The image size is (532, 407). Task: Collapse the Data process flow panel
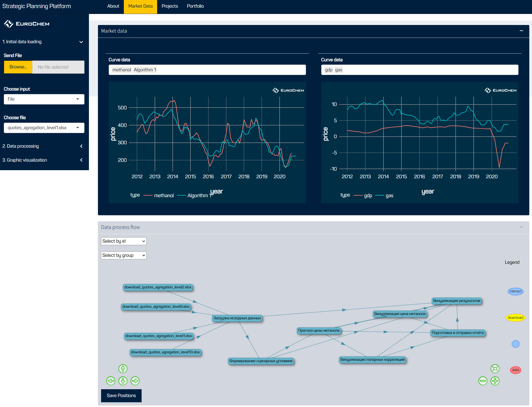[521, 227]
